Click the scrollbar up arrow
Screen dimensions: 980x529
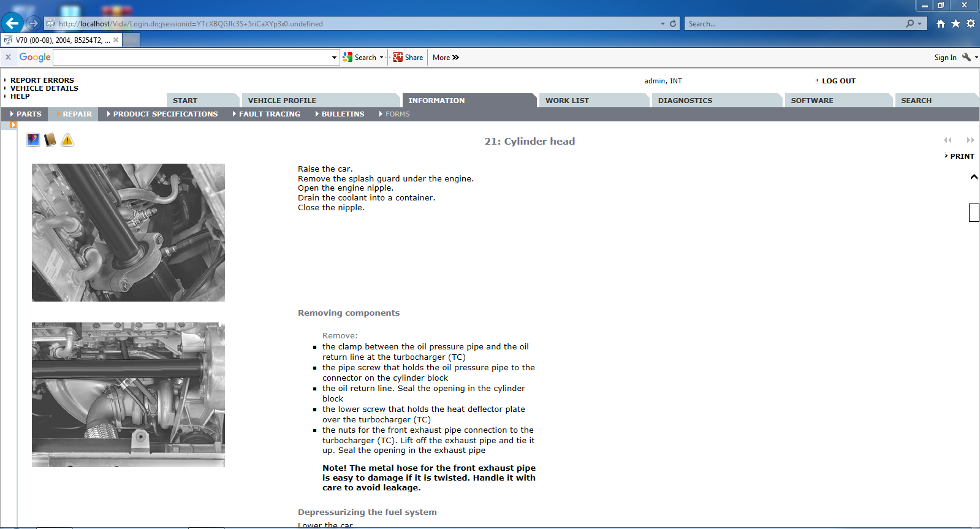[973, 177]
